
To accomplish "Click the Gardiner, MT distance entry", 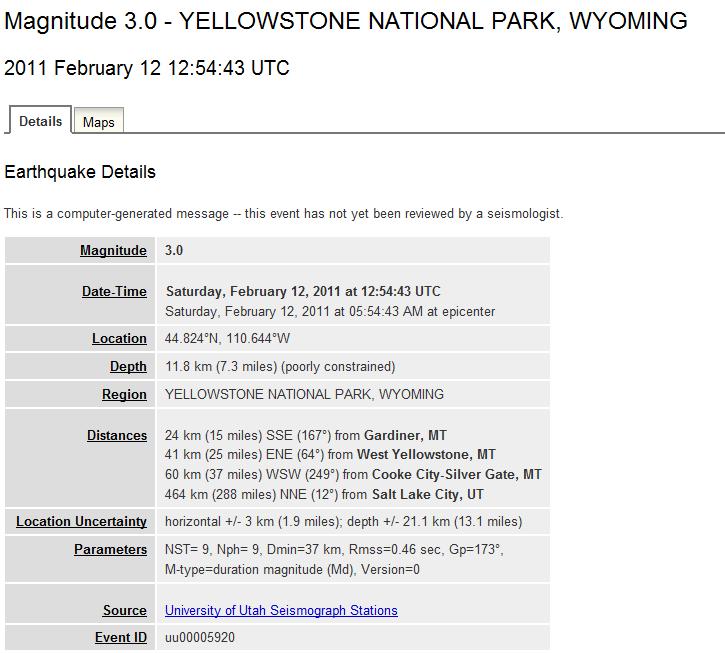I will 305,436.
